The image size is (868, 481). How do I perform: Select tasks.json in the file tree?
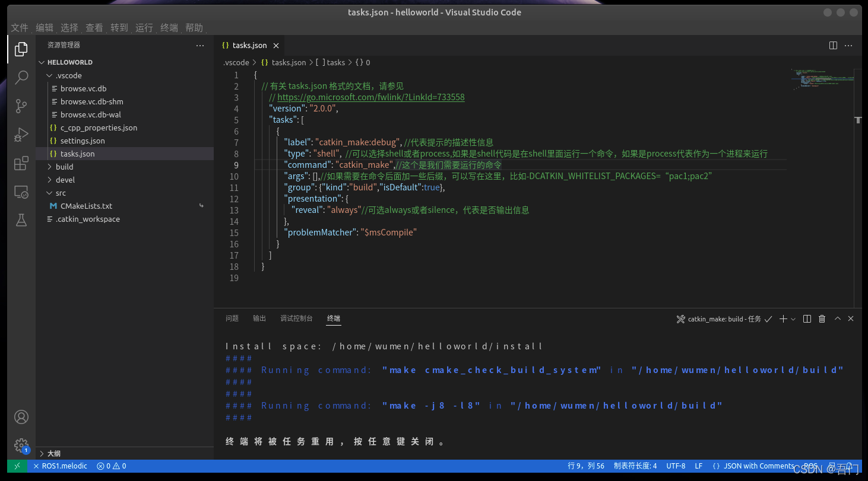pyautogui.click(x=77, y=153)
